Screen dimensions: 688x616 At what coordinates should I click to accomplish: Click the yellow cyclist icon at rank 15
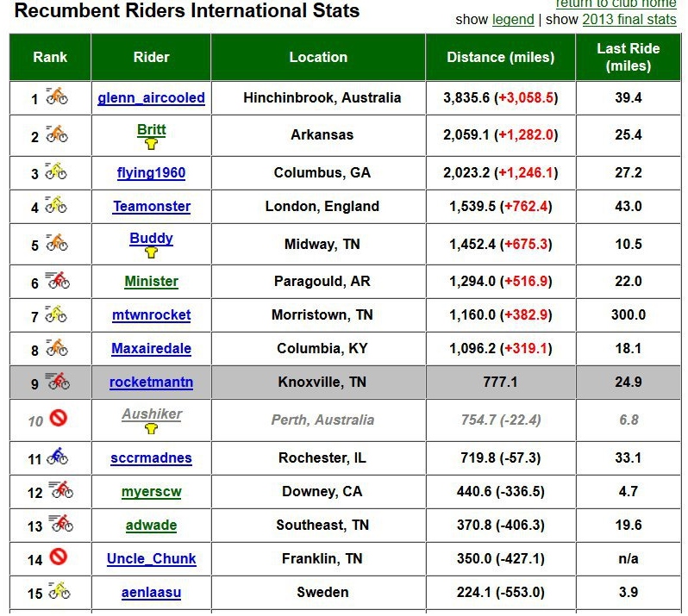pos(59,590)
